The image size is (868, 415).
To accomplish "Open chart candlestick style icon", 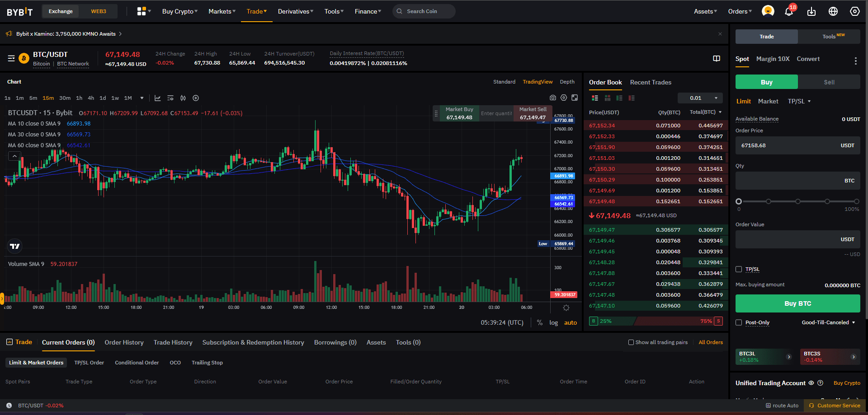I will point(183,98).
